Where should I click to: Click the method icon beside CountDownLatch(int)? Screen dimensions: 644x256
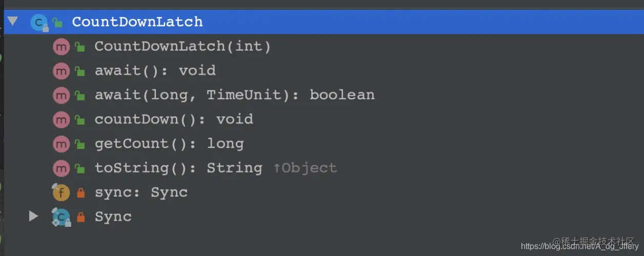pyautogui.click(x=61, y=47)
